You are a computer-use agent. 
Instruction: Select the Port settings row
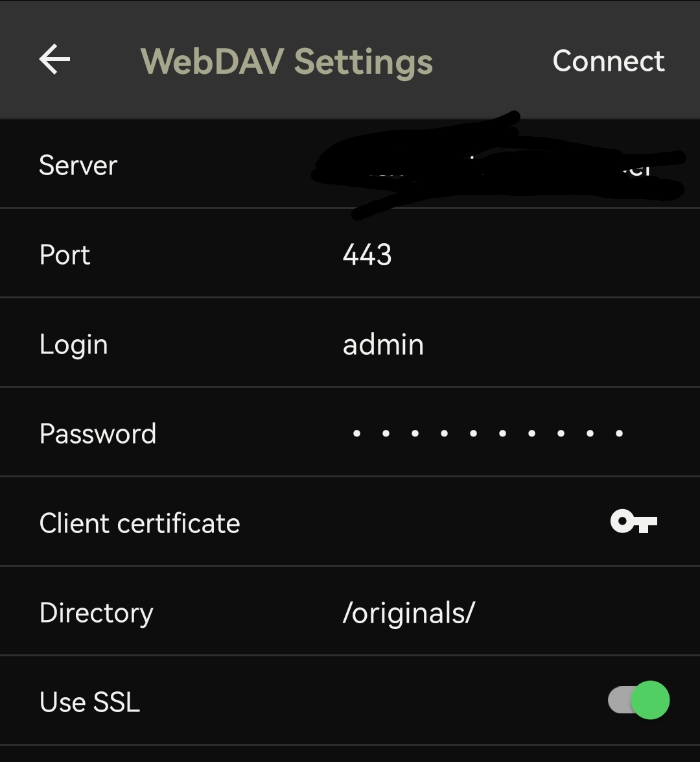(194, 254)
